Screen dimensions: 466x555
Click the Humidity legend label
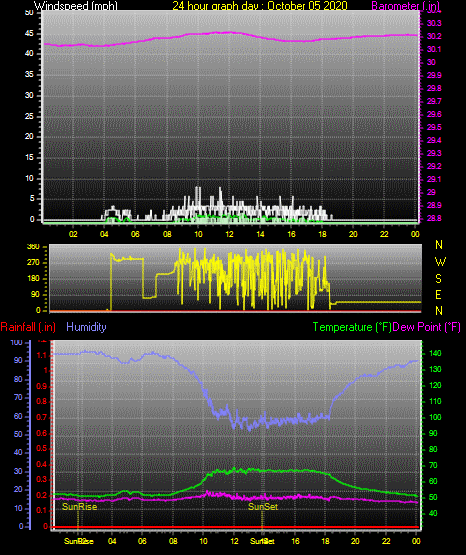tap(86, 327)
